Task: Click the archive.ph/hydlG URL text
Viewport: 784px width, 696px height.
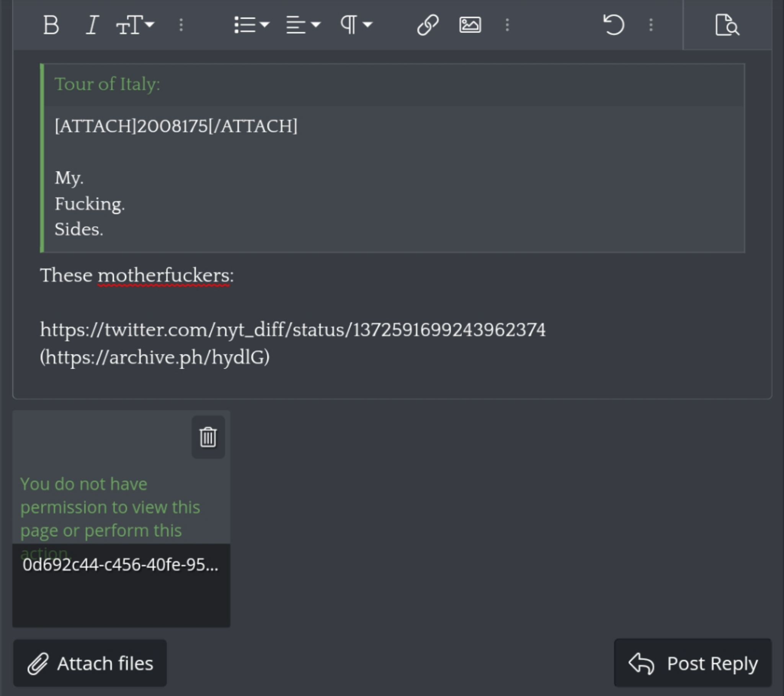Action: tap(155, 358)
